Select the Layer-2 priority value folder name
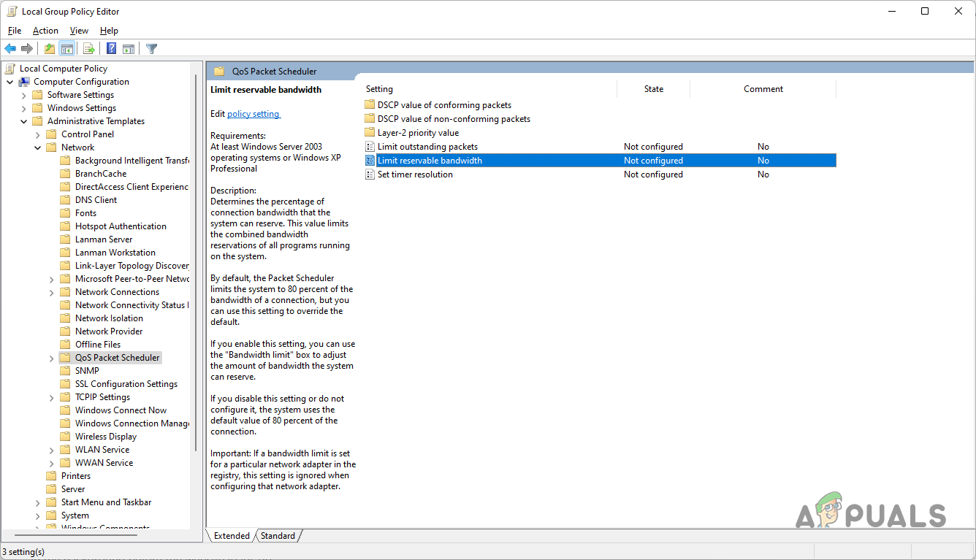976x560 pixels. (x=418, y=133)
